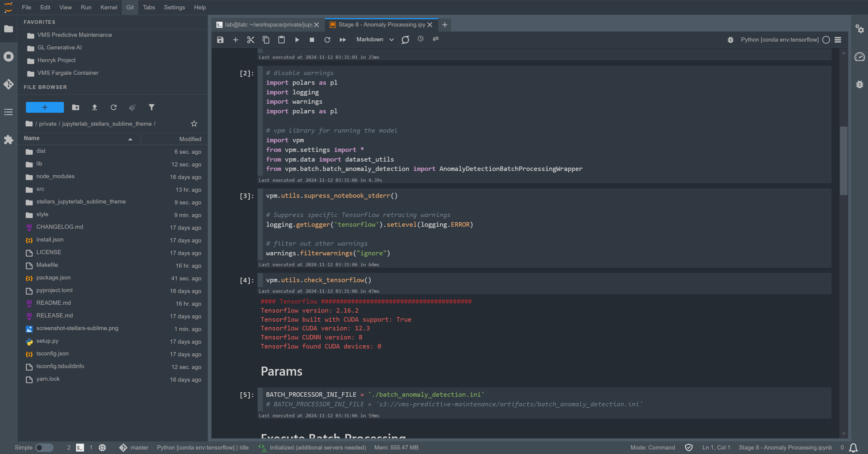
Task: Switch to the lab@lab terminal tab
Action: (266, 24)
